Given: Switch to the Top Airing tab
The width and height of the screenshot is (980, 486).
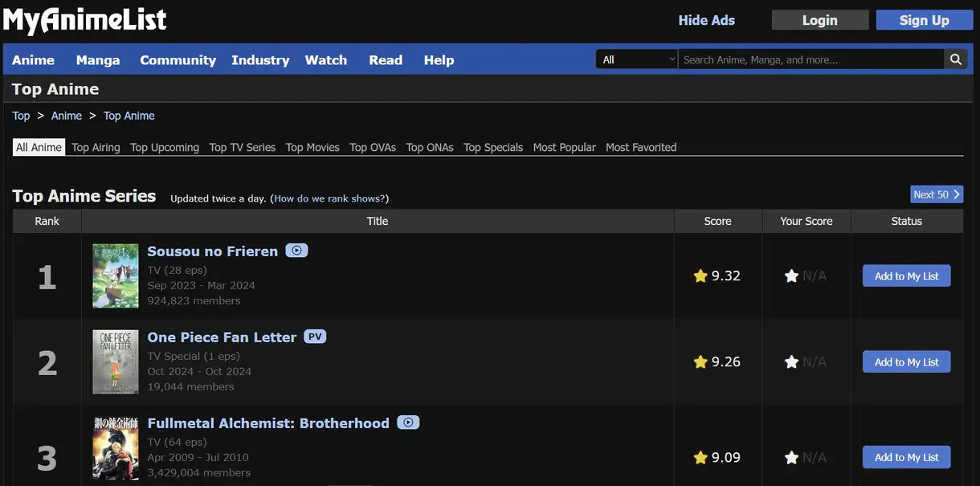Looking at the screenshot, I should [96, 147].
